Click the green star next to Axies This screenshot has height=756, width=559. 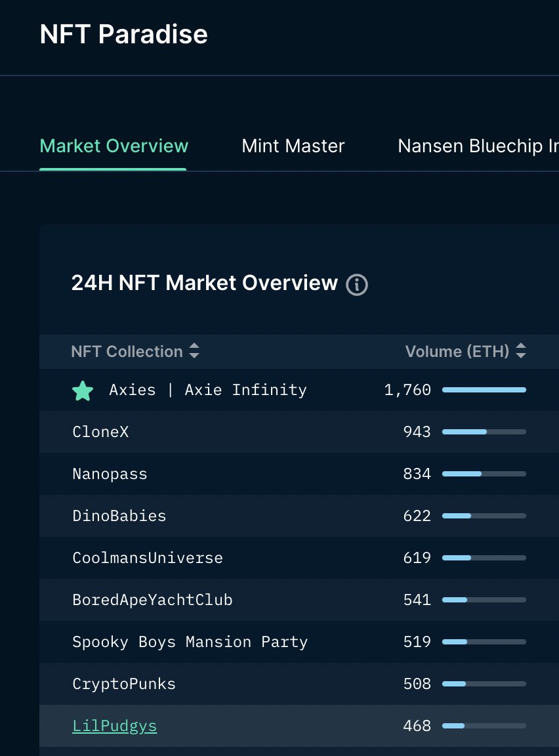83,390
